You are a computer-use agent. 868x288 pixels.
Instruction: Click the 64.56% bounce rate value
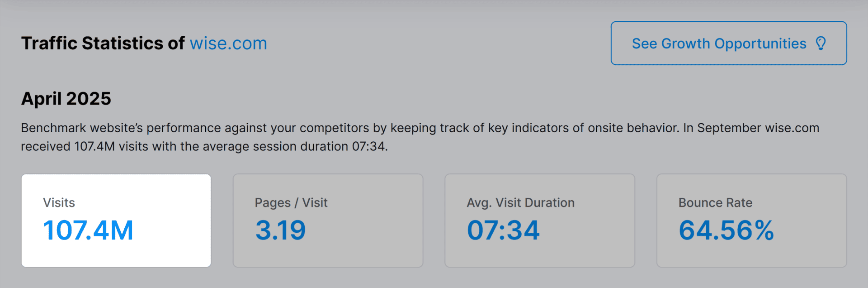coord(726,230)
